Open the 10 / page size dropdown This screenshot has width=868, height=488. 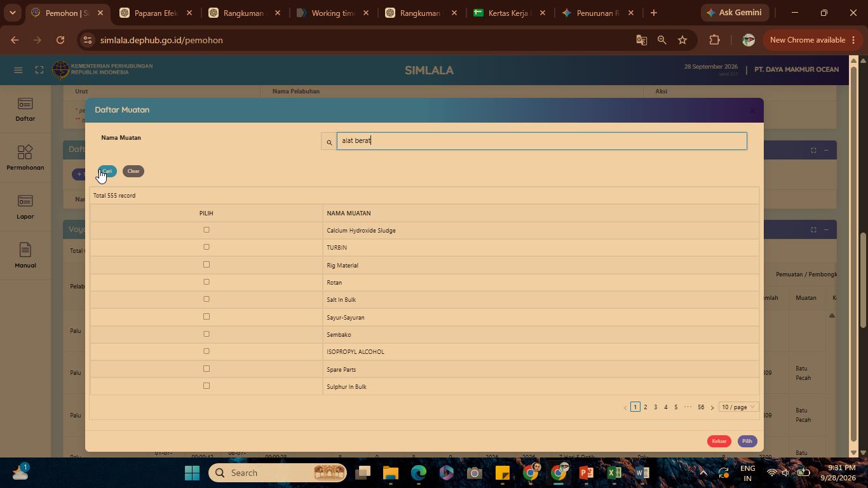coord(738,407)
